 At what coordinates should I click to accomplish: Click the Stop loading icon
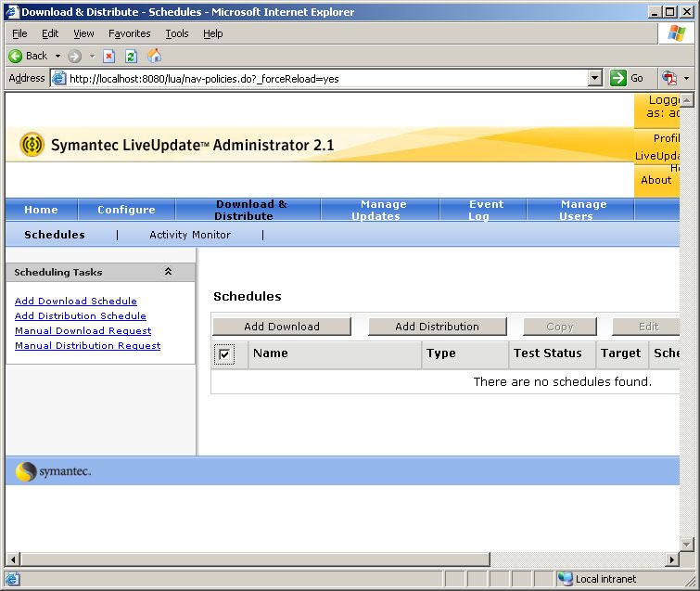point(108,56)
